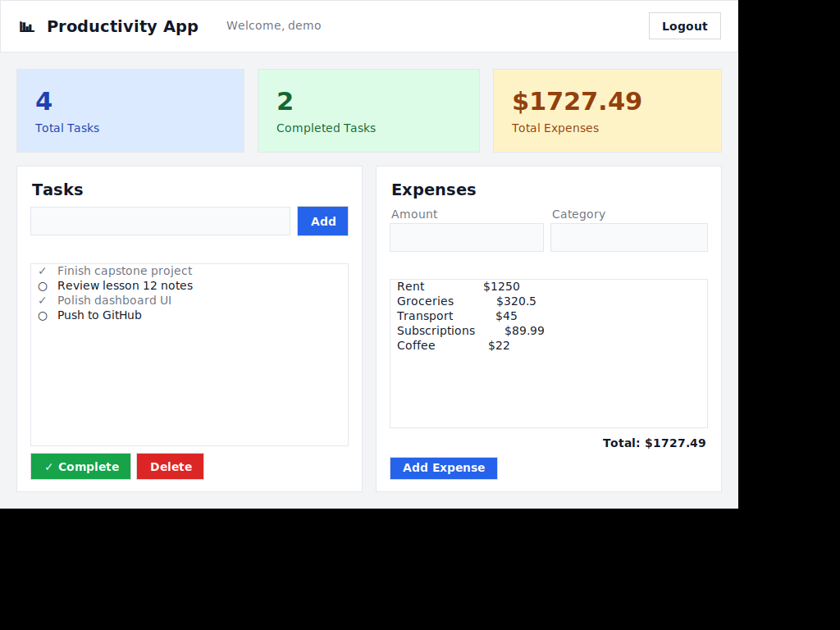This screenshot has height=630, width=840.
Task: Click the Logout button
Action: 685,26
